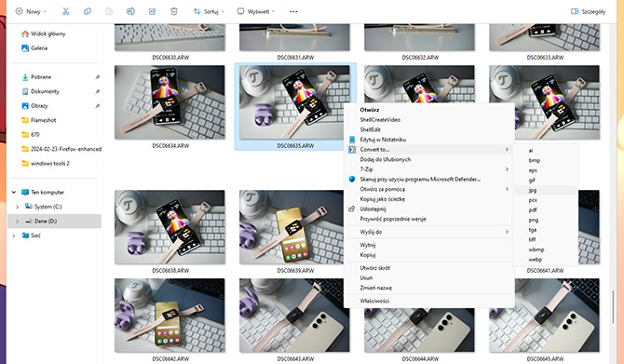Open Galeria in the sidebar
The width and height of the screenshot is (624, 364).
pos(34,48)
